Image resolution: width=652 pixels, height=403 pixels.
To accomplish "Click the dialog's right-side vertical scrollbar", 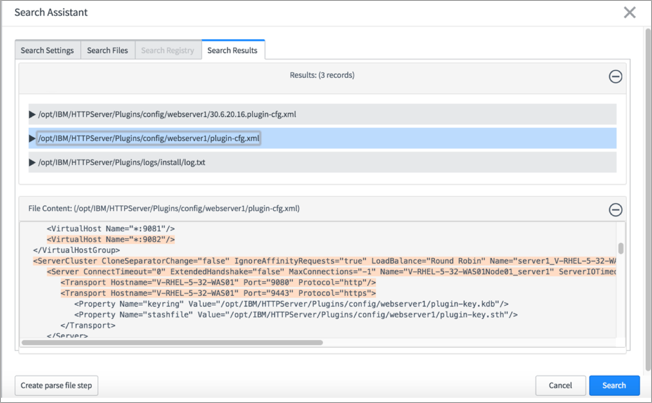I will coord(648,200).
